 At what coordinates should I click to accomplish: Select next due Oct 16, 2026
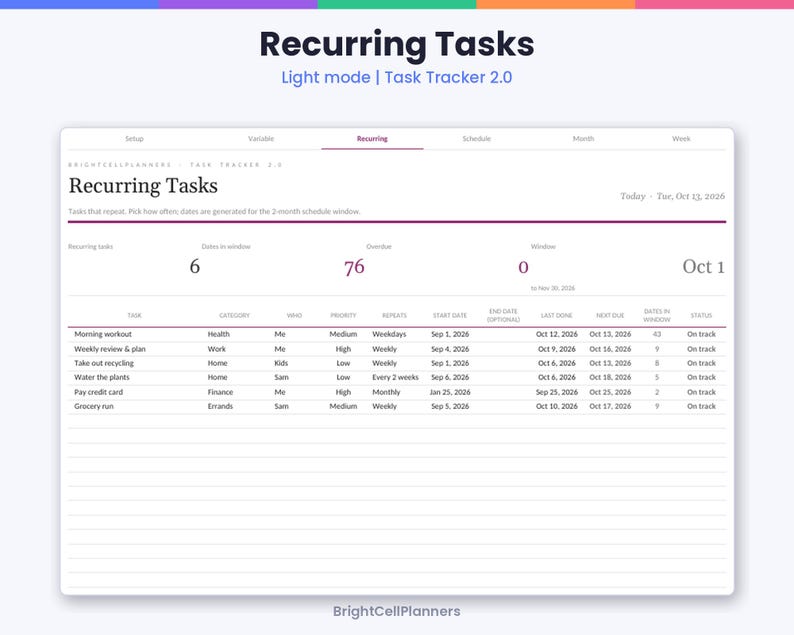610,349
